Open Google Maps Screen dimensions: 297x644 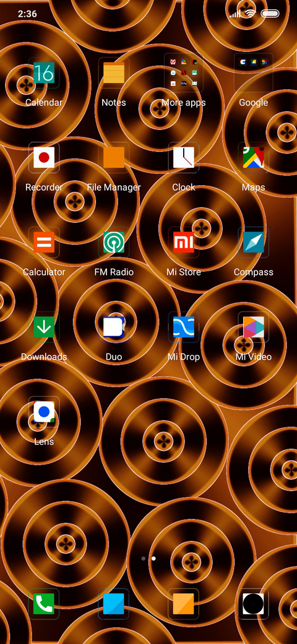tap(253, 158)
